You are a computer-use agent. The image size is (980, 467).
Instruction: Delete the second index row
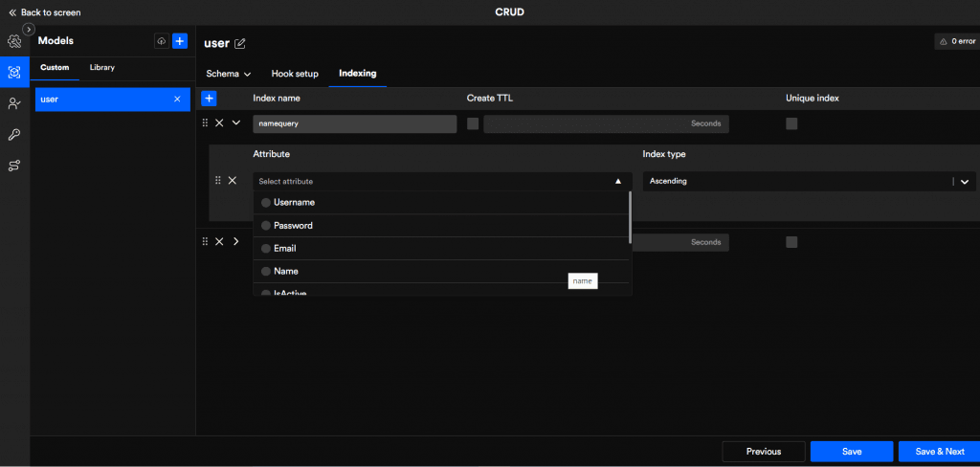tap(219, 241)
